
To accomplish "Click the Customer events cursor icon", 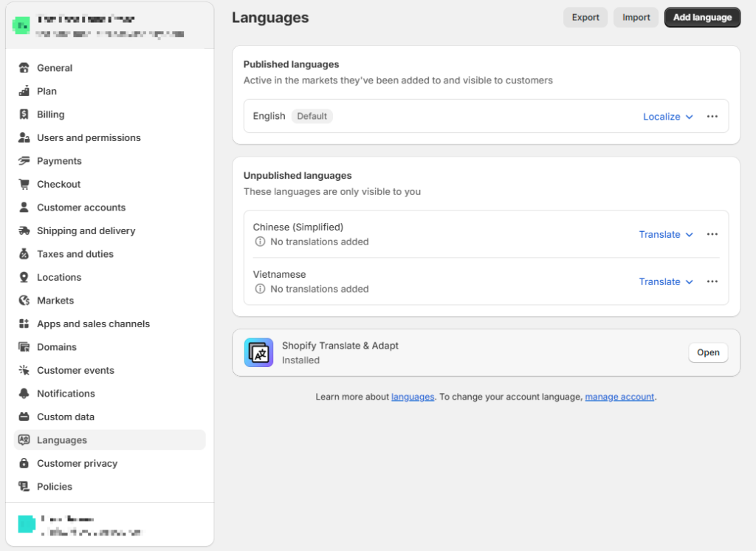I will pyautogui.click(x=24, y=370).
